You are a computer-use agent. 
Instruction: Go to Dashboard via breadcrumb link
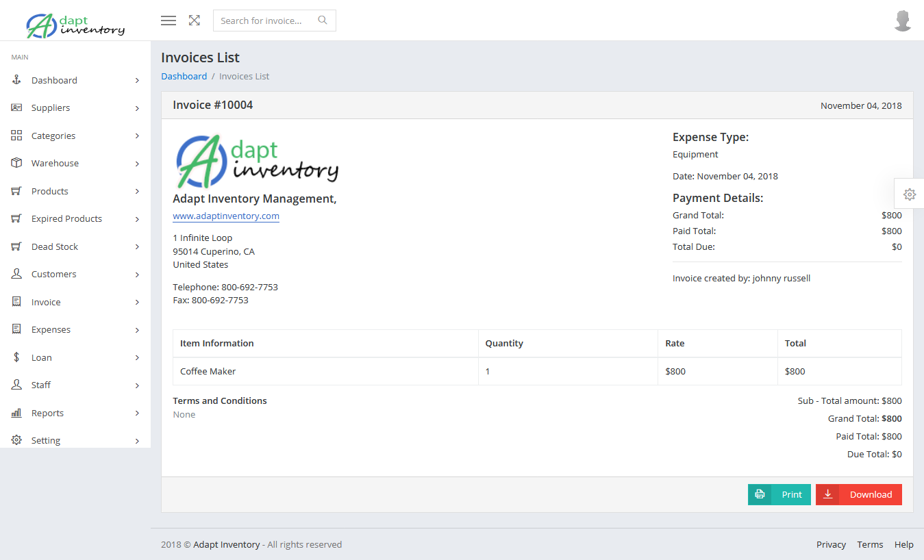click(184, 76)
